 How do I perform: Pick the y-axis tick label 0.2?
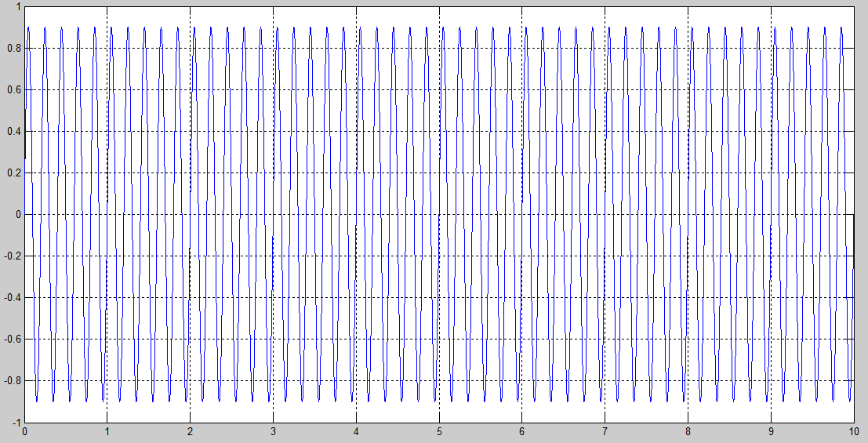pyautogui.click(x=14, y=172)
